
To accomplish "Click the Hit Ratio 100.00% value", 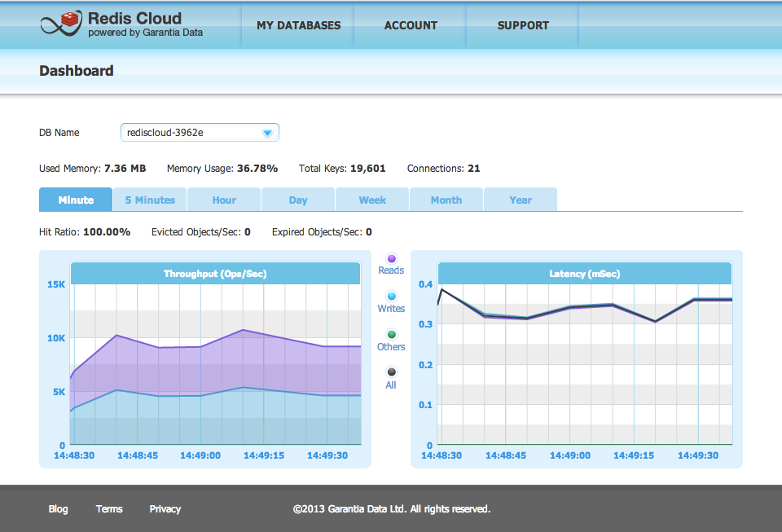I will pos(107,232).
